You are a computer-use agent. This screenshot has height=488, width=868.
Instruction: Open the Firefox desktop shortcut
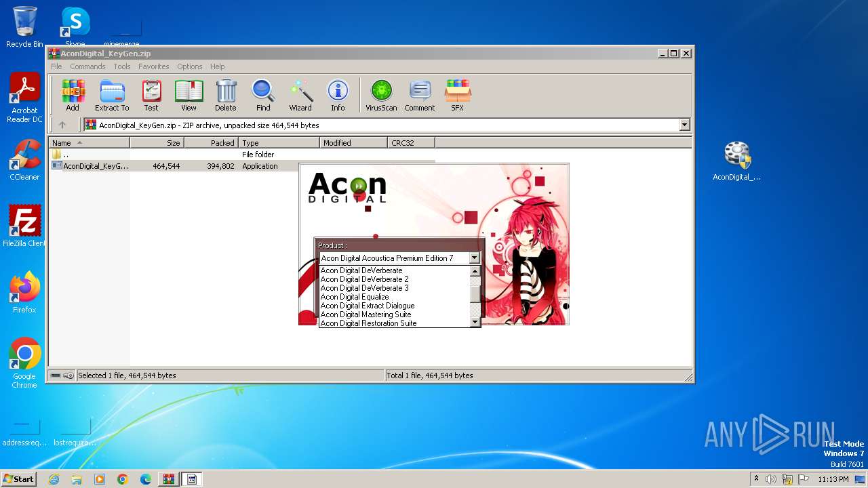24,292
